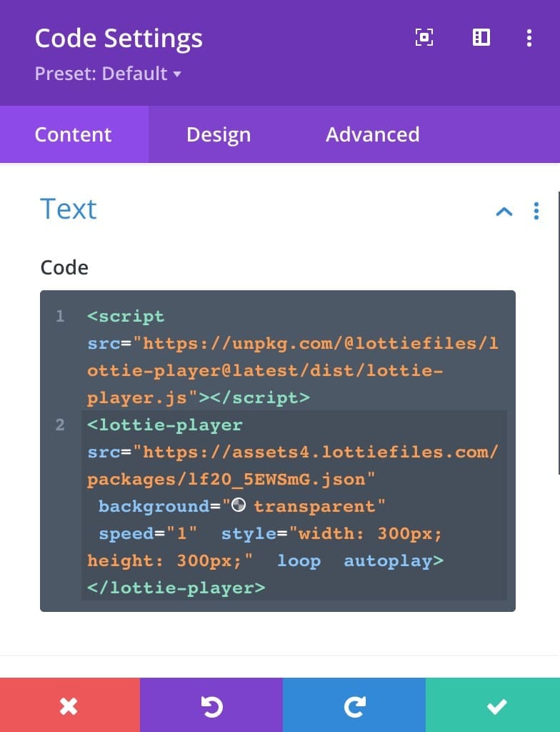Open the Text section three-dot menu
This screenshot has height=732, width=560.
[x=536, y=211]
